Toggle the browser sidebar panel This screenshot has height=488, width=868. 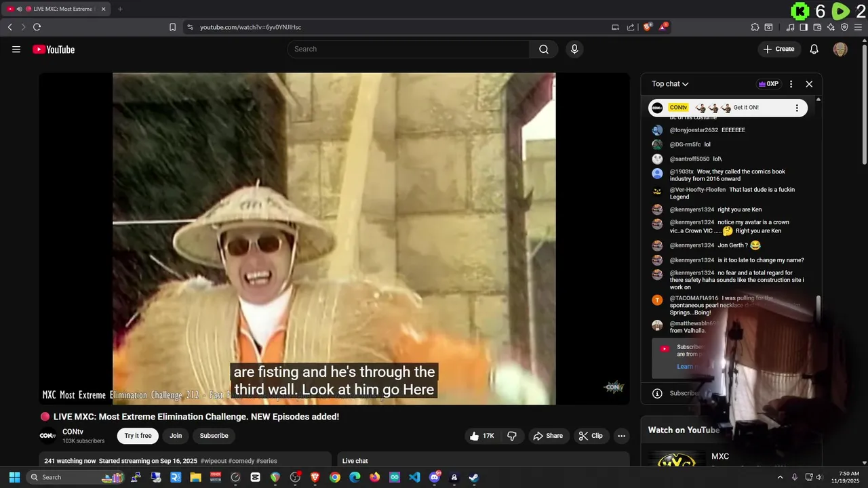(804, 27)
